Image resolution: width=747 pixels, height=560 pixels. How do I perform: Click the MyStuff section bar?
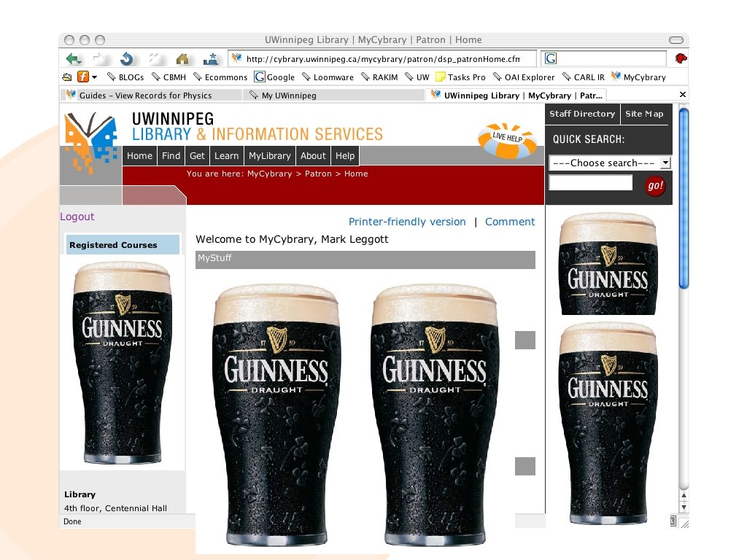coord(365,260)
